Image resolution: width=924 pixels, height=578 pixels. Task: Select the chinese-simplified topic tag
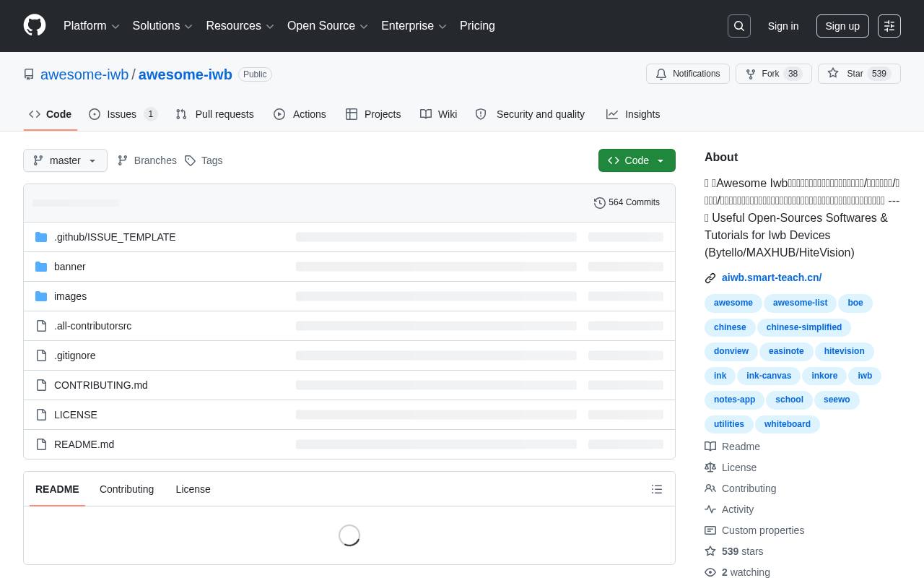pyautogui.click(x=804, y=327)
